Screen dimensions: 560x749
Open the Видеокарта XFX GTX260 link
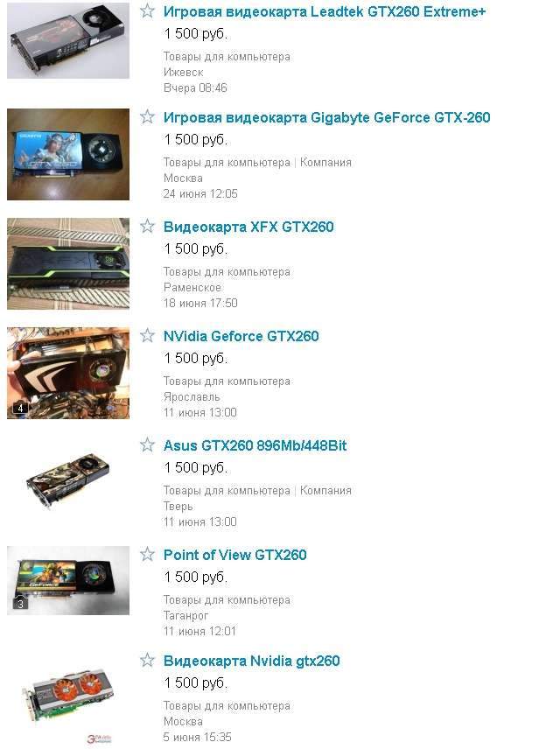pos(248,227)
